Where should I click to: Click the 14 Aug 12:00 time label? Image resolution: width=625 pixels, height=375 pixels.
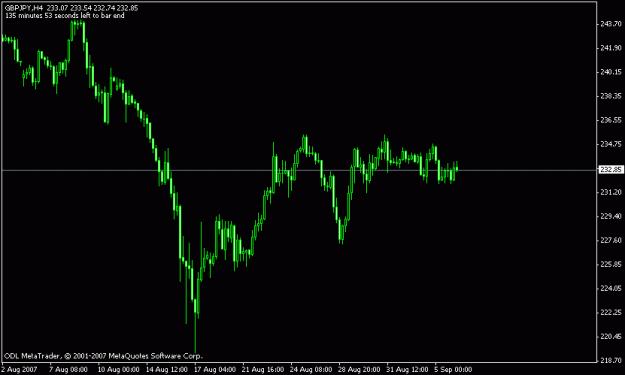167,369
